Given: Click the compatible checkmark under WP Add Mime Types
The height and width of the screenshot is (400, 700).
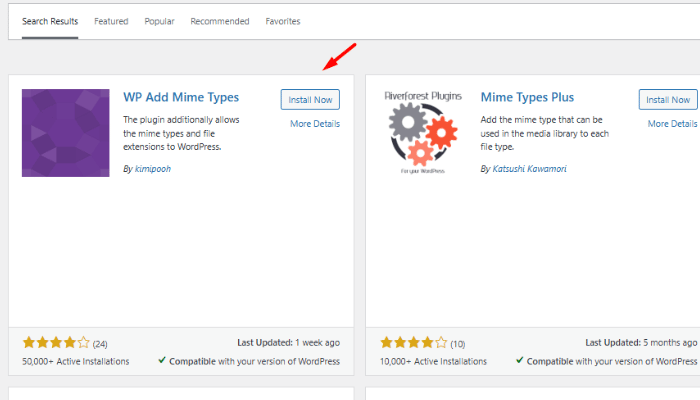Looking at the screenshot, I should [x=162, y=361].
